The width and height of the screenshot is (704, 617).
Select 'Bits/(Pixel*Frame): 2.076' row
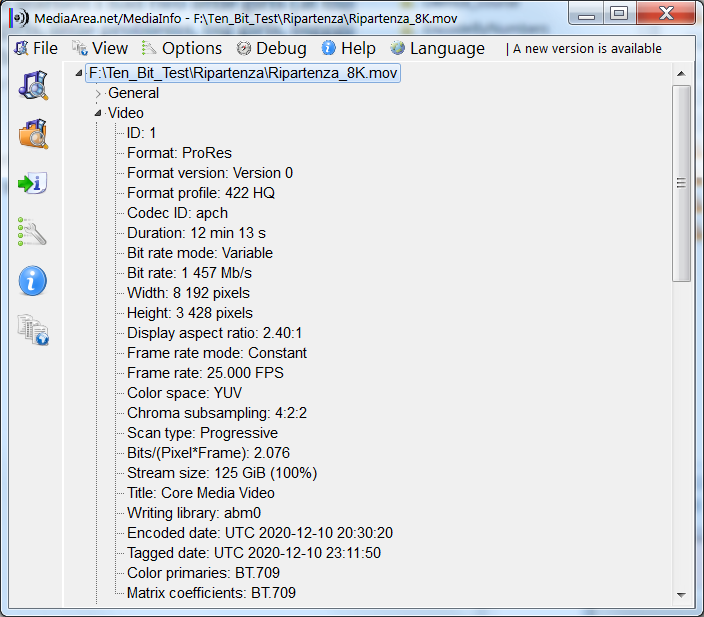208,453
